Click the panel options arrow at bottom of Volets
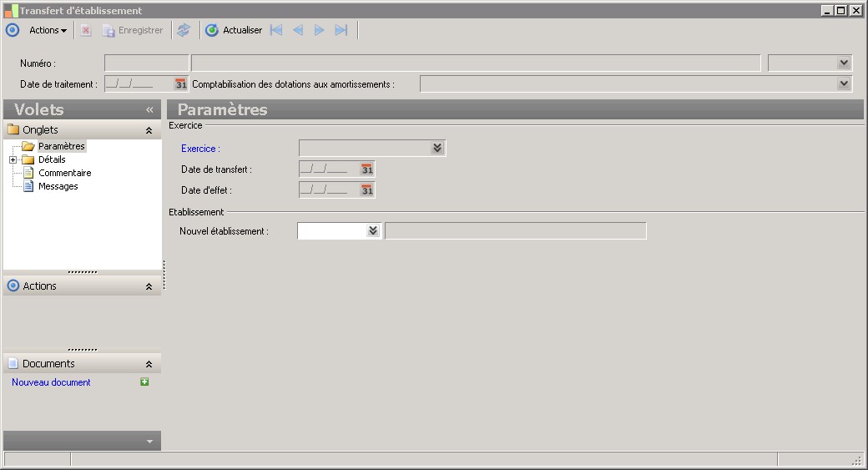Image resolution: width=868 pixels, height=470 pixels. (149, 442)
